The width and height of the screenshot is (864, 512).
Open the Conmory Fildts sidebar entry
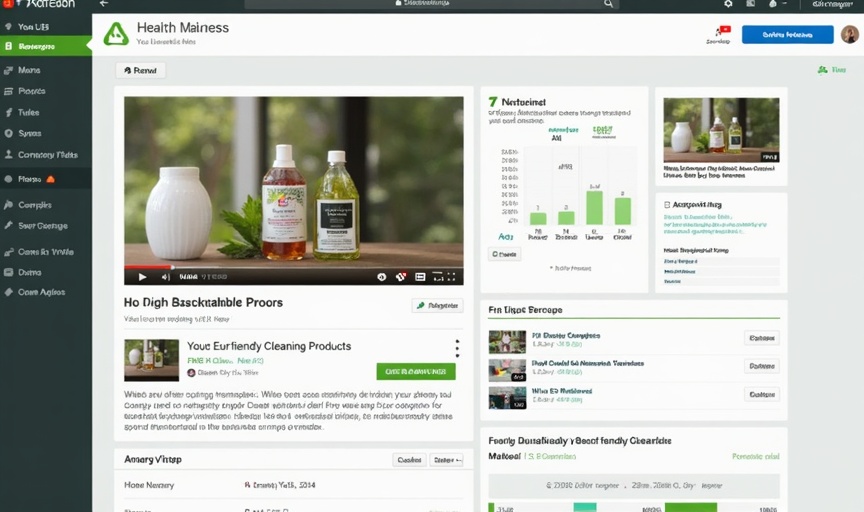tap(46, 155)
